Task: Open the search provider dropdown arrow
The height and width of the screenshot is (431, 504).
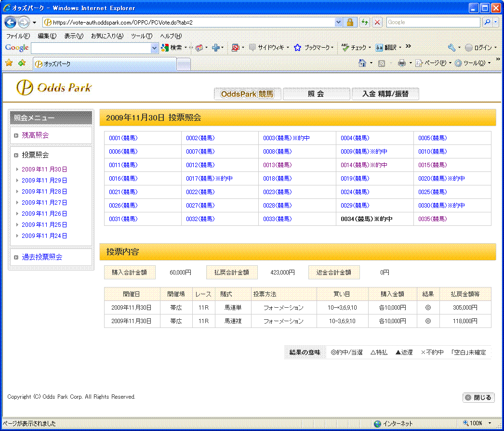Action: coord(496,22)
